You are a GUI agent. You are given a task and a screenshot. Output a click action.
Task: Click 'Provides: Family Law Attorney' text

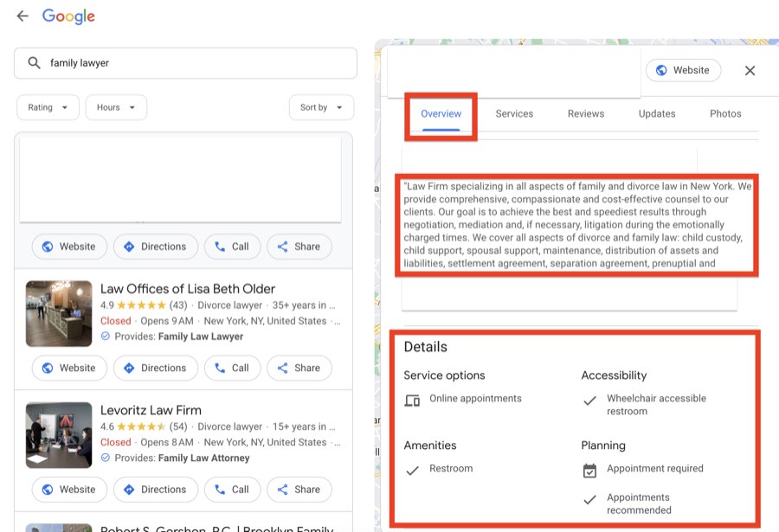click(182, 458)
